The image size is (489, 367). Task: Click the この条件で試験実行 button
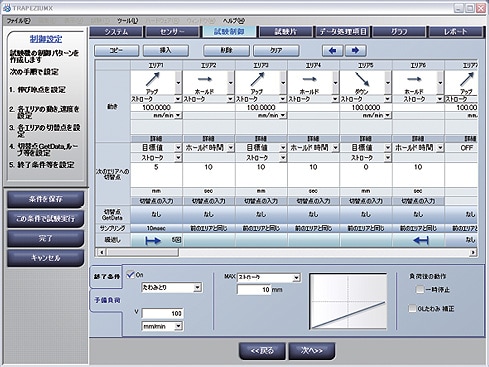click(x=46, y=219)
